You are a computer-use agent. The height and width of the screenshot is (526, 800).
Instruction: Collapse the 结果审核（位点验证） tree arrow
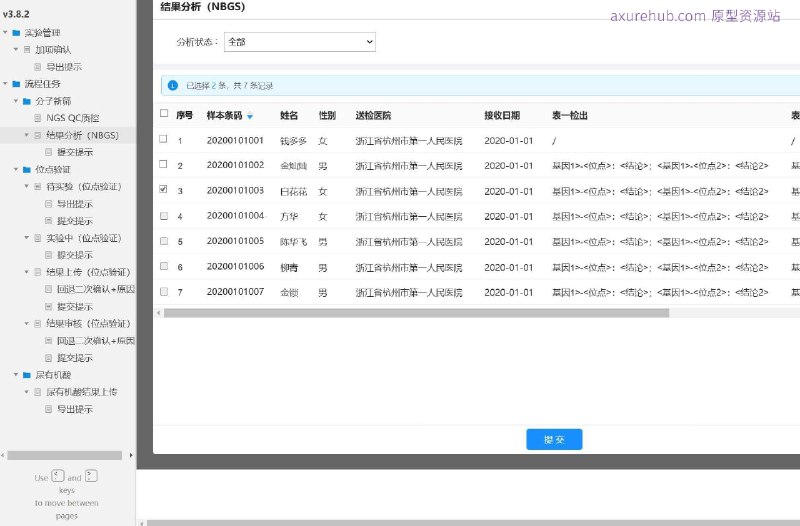click(x=27, y=323)
